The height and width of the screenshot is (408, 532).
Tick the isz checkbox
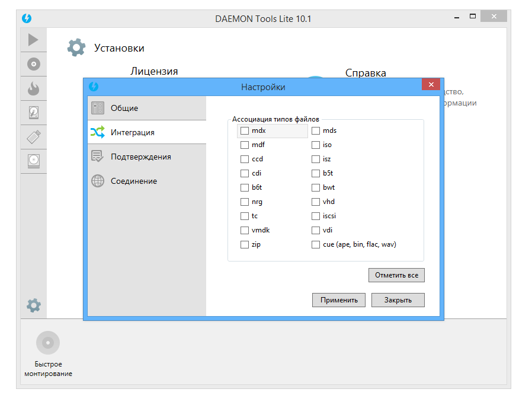[316, 160]
